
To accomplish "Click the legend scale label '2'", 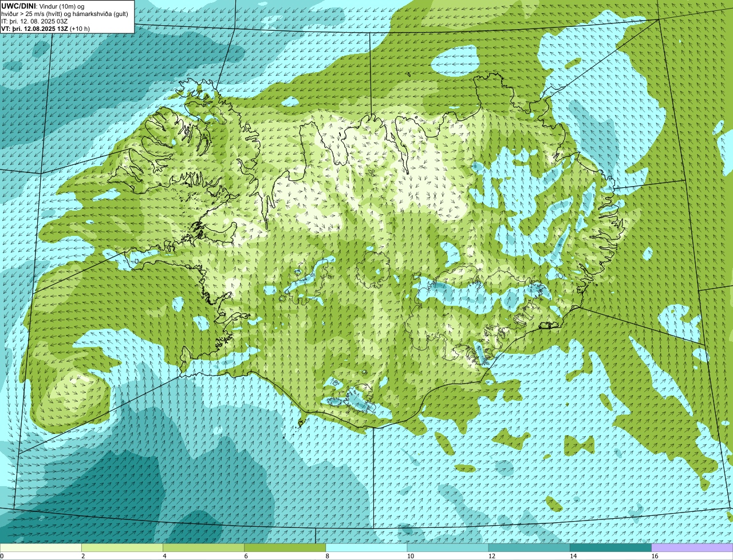I will (83, 556).
